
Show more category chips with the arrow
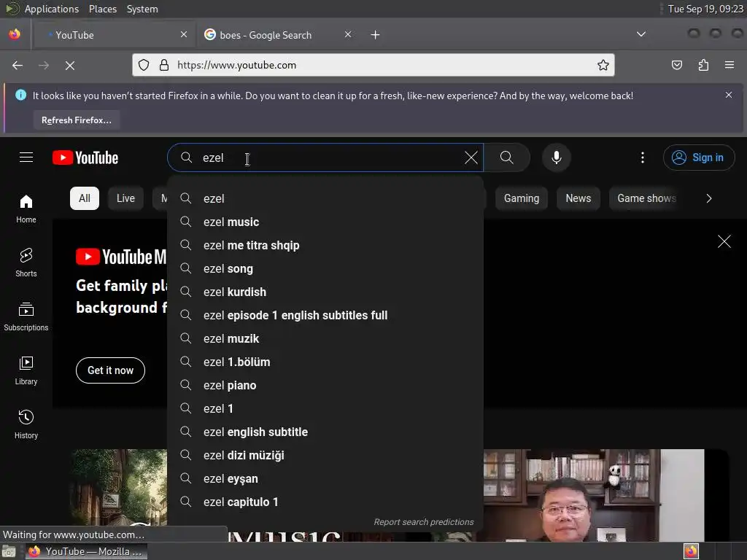[709, 198]
